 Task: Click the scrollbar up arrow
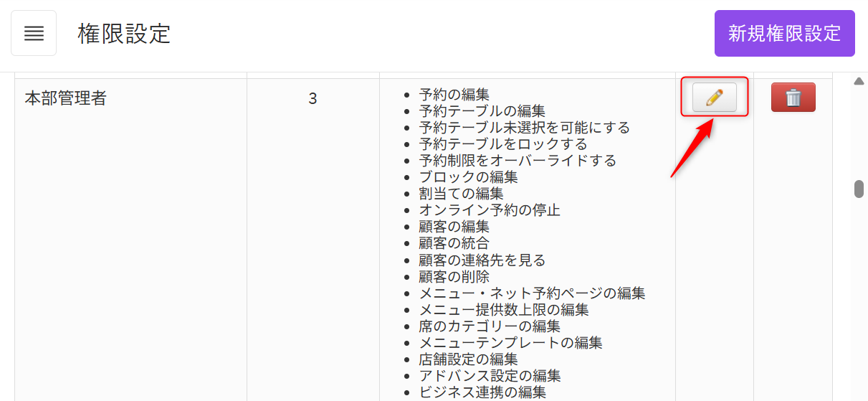click(x=859, y=81)
